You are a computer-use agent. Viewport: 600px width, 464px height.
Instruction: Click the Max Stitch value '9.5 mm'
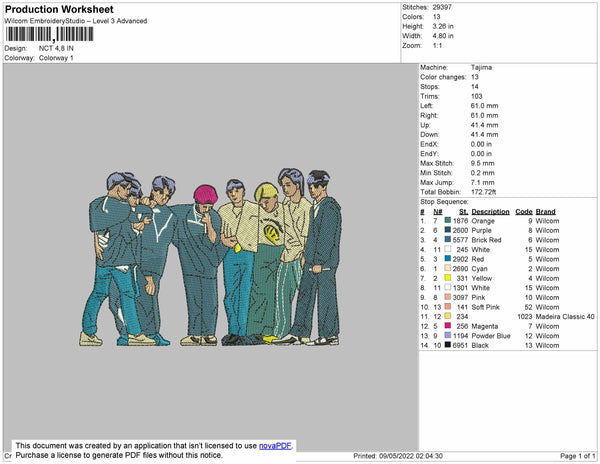(x=483, y=163)
